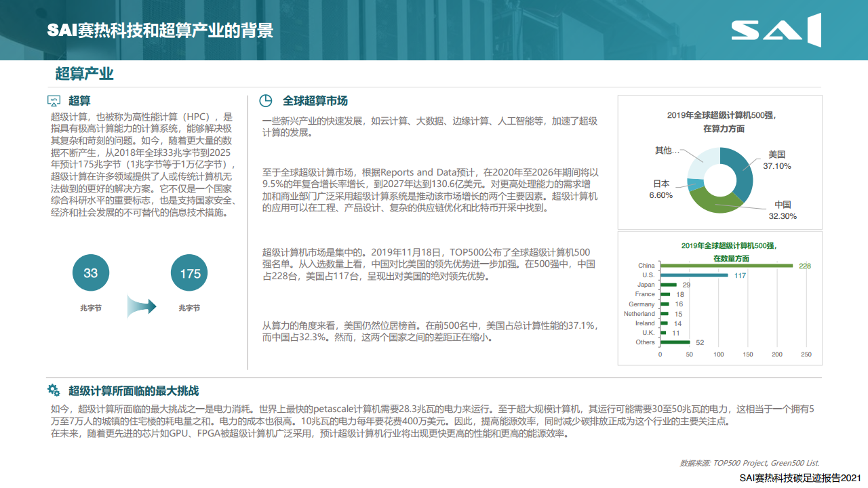Click the Germany row label in the chart

(x=642, y=304)
